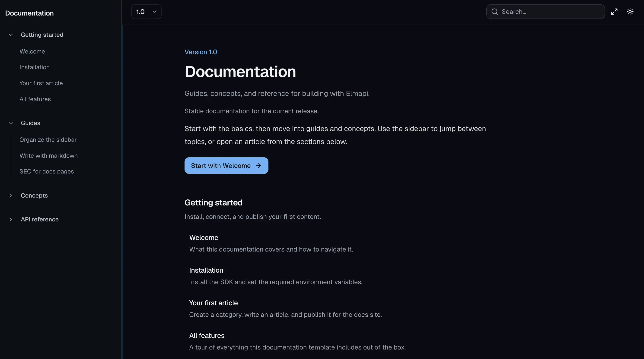Open the Documentation home title in sidebar
This screenshot has width=644, height=359.
pyautogui.click(x=29, y=13)
